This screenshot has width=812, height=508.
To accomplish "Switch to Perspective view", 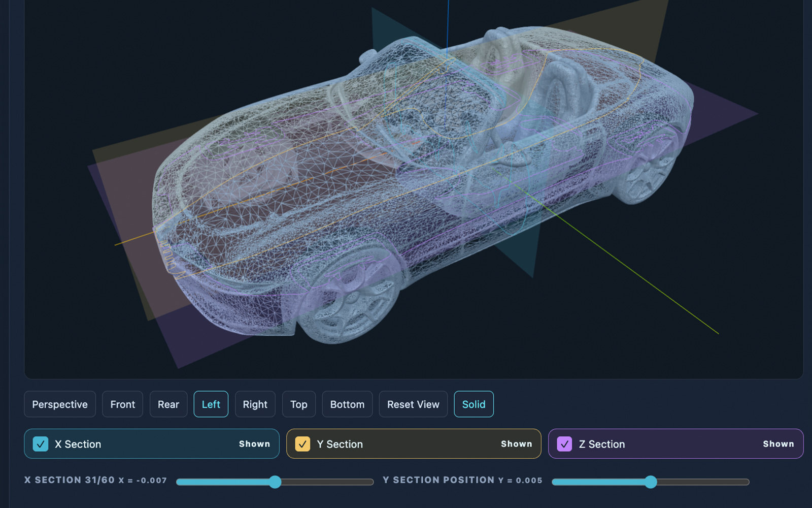I will pos(60,404).
